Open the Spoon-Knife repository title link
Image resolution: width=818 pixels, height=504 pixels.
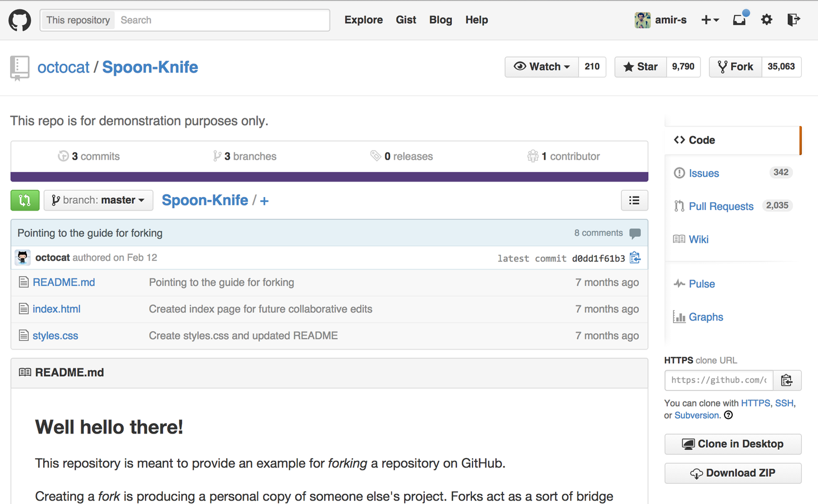pos(150,67)
